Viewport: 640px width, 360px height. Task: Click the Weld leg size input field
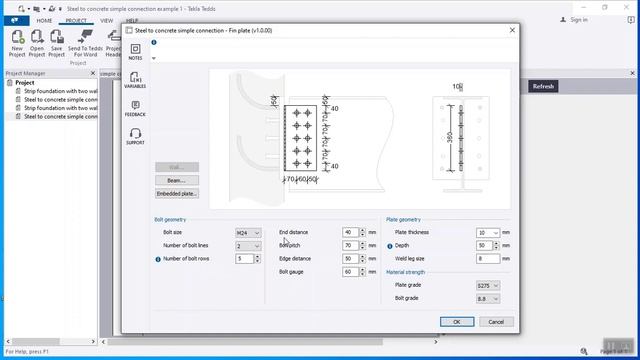(x=488, y=258)
